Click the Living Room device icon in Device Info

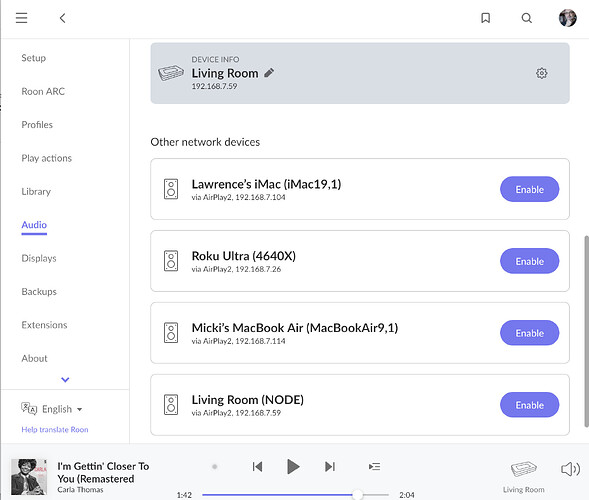pos(171,73)
